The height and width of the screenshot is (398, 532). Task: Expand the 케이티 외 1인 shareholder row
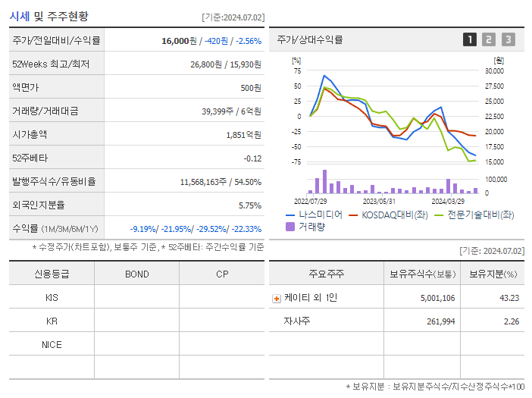point(277,299)
